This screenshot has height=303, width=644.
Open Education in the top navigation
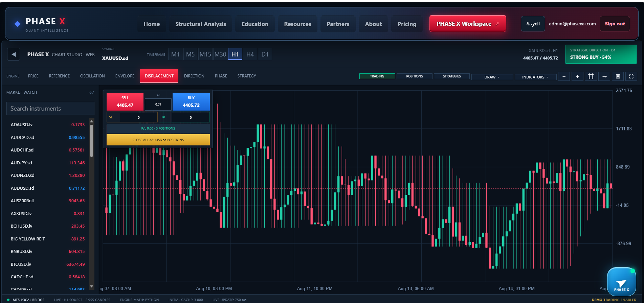click(255, 24)
